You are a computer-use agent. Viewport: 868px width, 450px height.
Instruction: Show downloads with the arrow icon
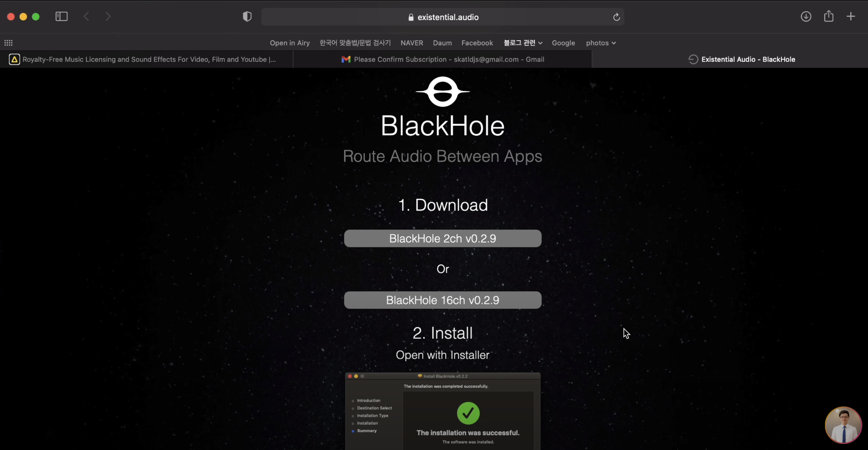tap(806, 16)
